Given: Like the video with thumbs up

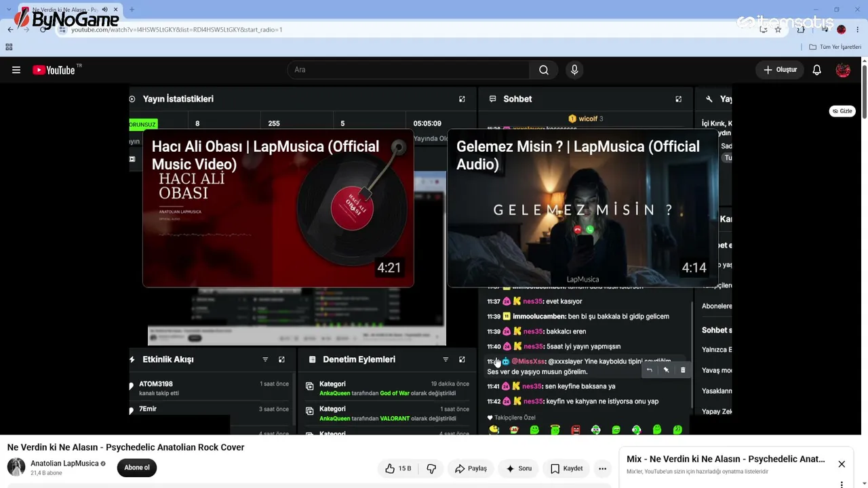Looking at the screenshot, I should point(399,468).
